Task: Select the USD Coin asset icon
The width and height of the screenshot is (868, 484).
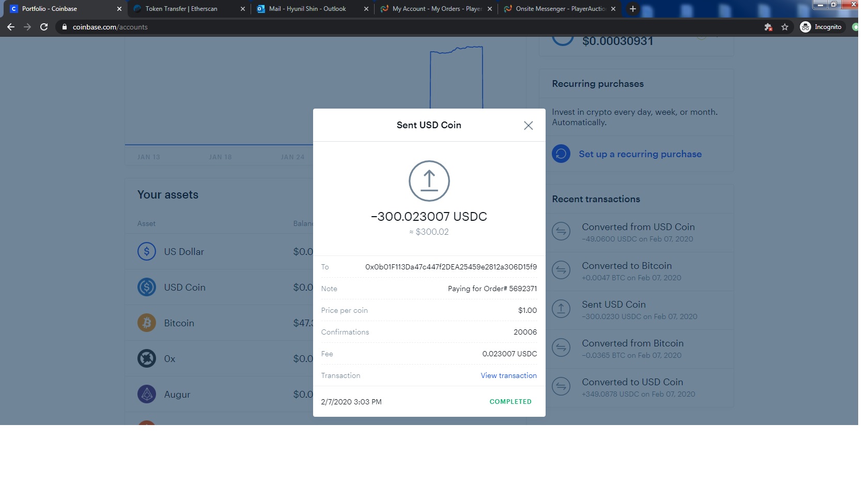Action: (147, 287)
